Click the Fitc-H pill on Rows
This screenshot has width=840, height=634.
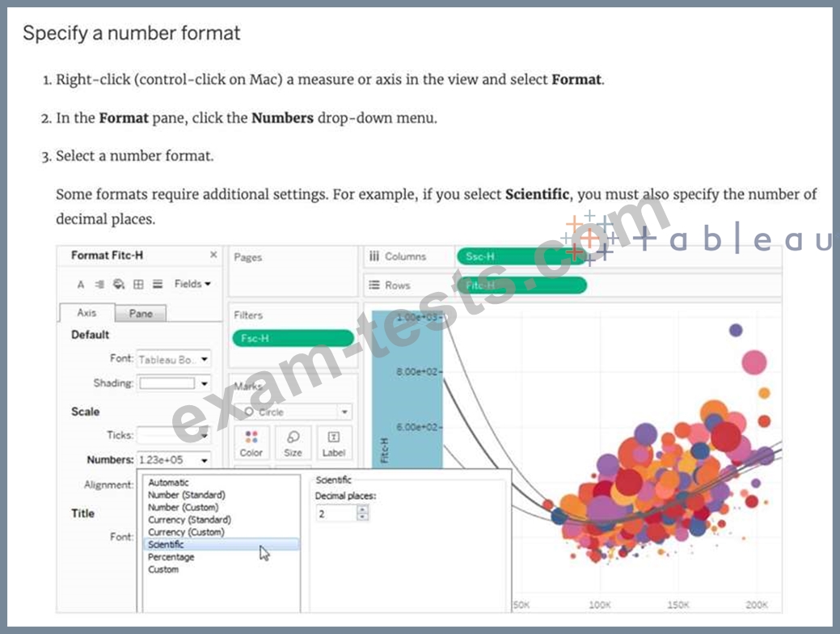[521, 285]
